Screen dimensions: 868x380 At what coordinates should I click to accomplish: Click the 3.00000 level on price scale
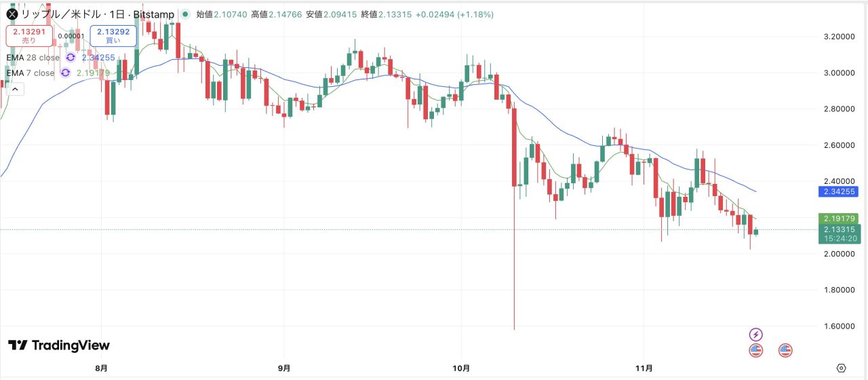tap(837, 73)
